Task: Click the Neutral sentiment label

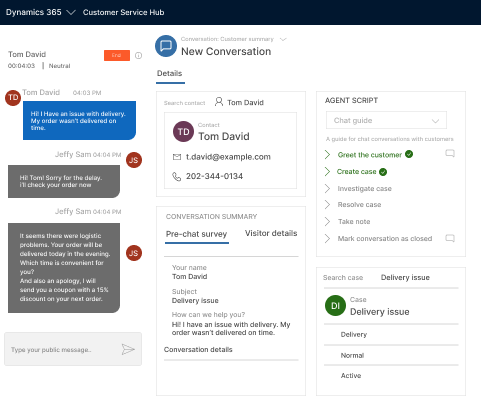Action: click(x=60, y=66)
